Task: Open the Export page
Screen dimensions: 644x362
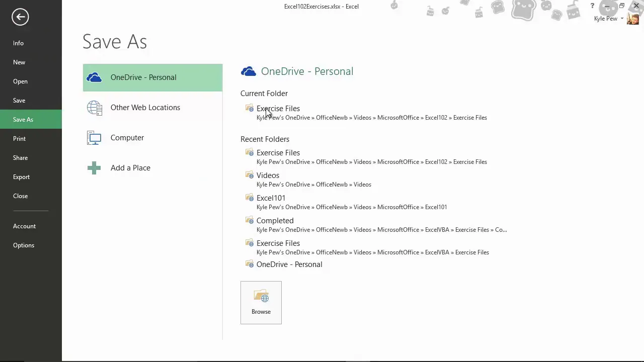Action: (31, 177)
